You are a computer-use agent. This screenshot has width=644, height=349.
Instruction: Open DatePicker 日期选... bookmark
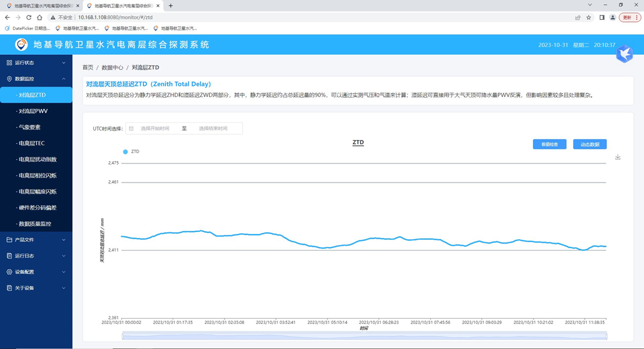(27, 28)
